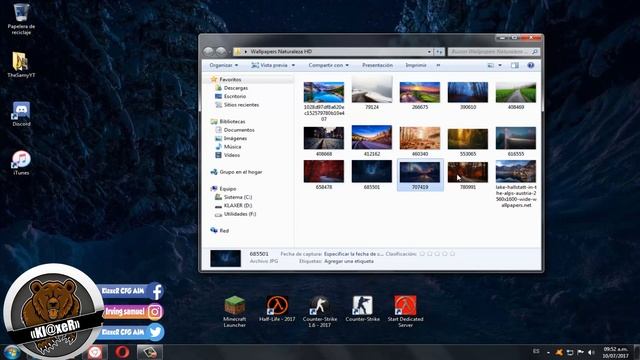This screenshot has height=360, width=640.
Task: Click the Wallpapers Naturaleza HD address path
Action: click(281, 52)
